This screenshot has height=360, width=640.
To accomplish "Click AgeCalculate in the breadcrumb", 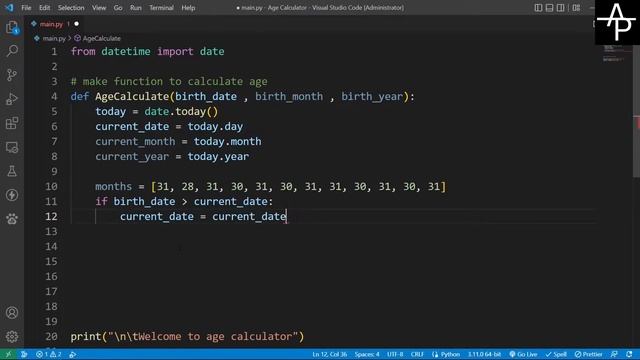I will point(101,38).
